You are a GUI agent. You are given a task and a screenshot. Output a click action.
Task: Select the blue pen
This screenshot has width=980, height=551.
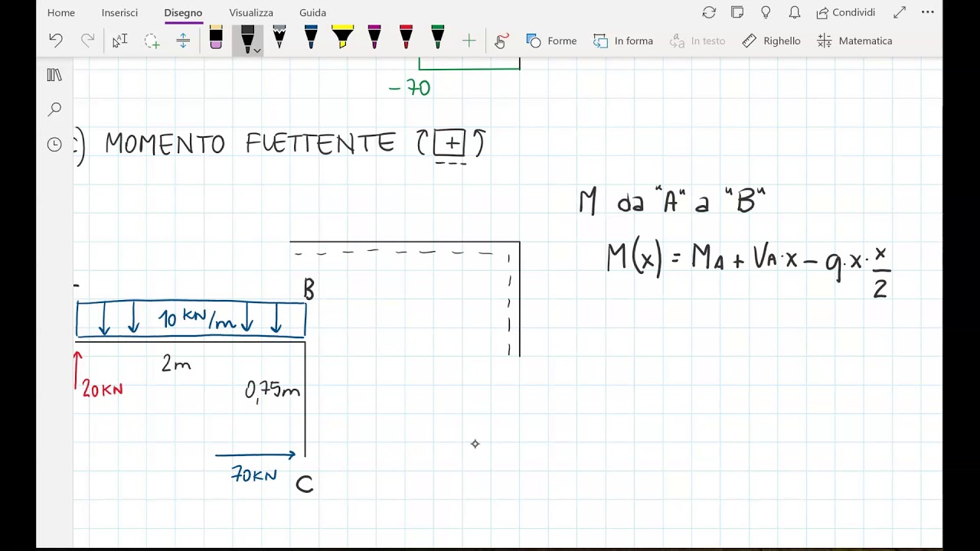(311, 38)
